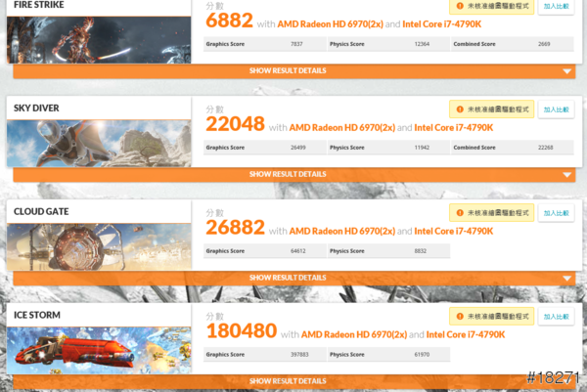Select the Sky Diver benchmark thumbnail
Screen dimensions: 587x392
tap(99, 144)
